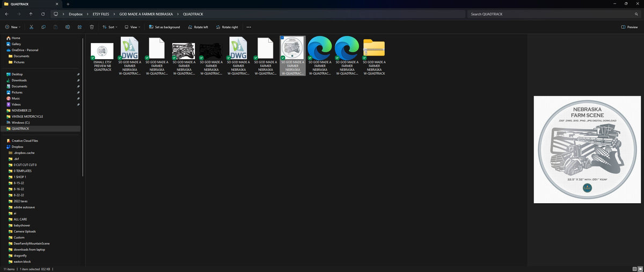Uncheck the selected file's checkbox
This screenshot has height=272, width=644.
pos(282,39)
